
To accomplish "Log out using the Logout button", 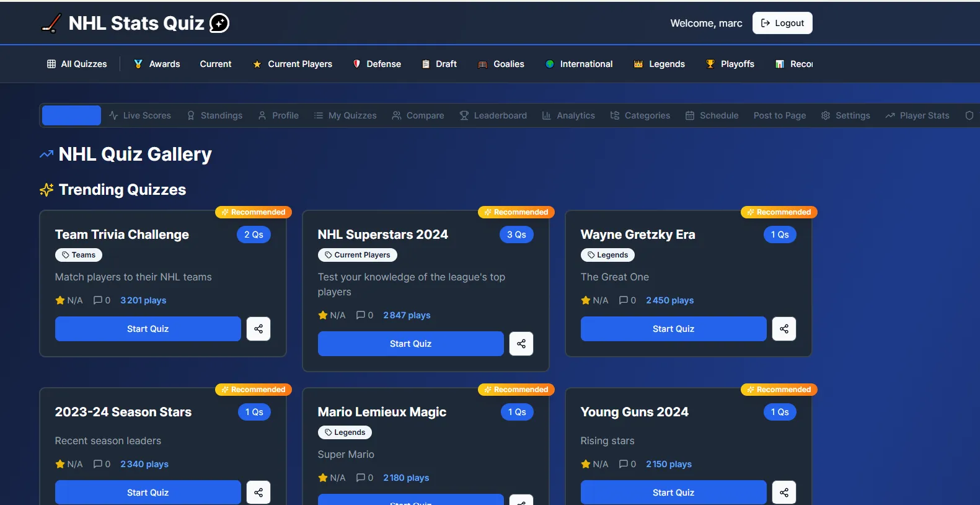I will point(782,23).
